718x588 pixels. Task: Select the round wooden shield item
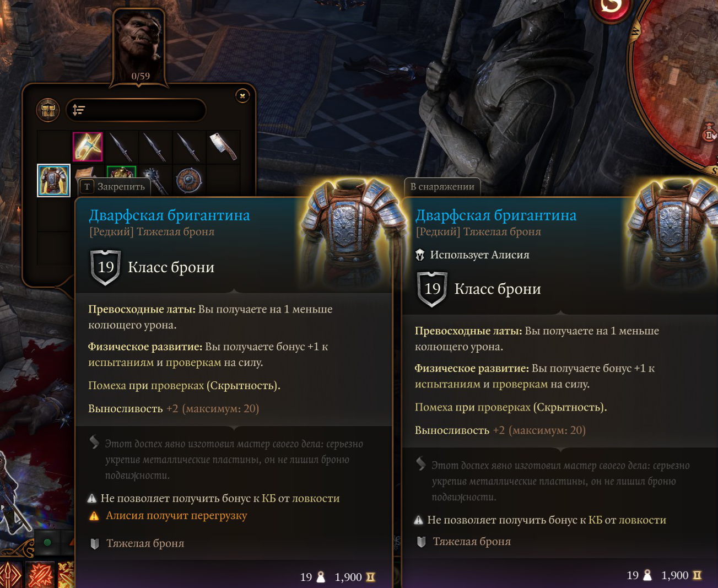[189, 180]
